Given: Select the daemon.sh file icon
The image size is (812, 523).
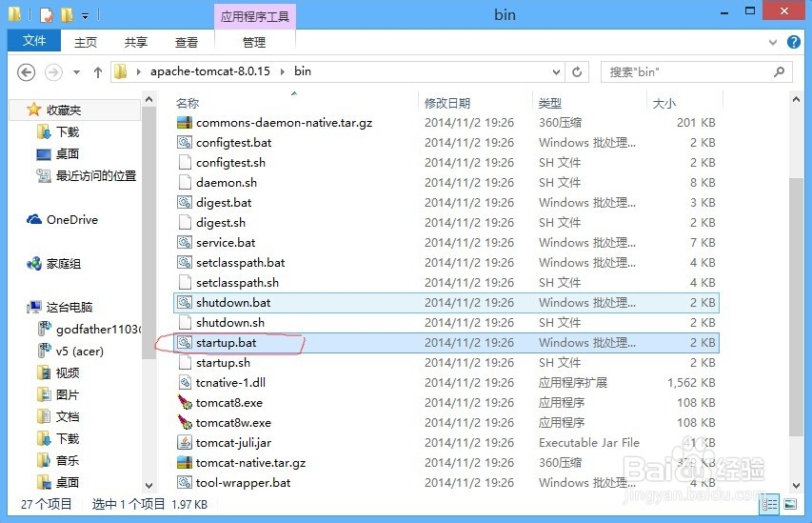Looking at the screenshot, I should pyautogui.click(x=185, y=183).
